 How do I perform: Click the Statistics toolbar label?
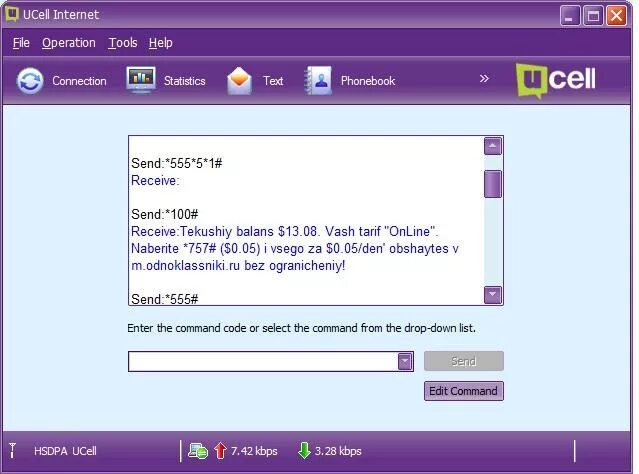click(185, 81)
